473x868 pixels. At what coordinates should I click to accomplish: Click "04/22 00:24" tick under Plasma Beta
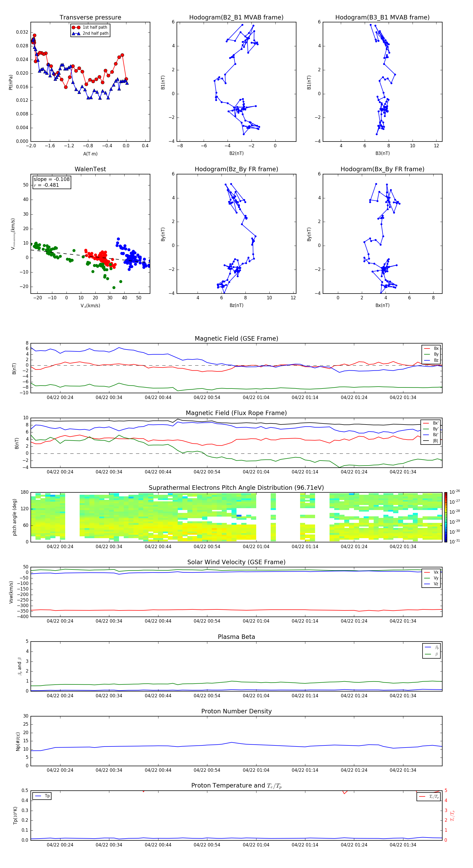click(60, 695)
